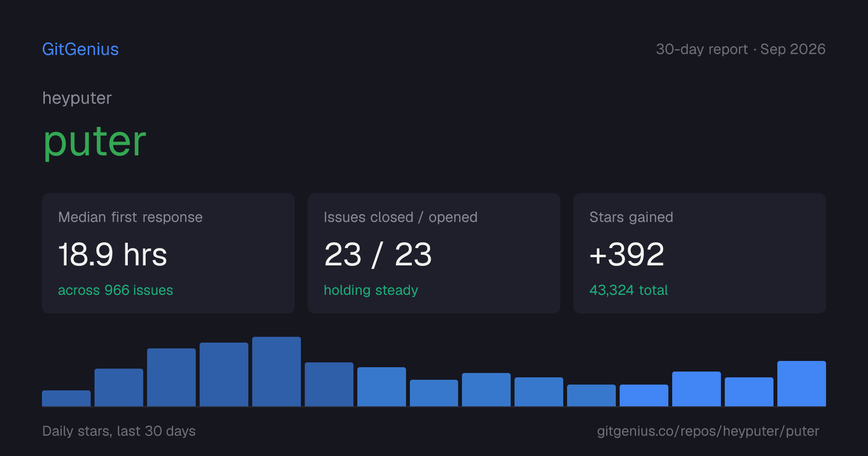The width and height of the screenshot is (868, 456).
Task: Open the across 966 issues link
Action: coord(116,290)
